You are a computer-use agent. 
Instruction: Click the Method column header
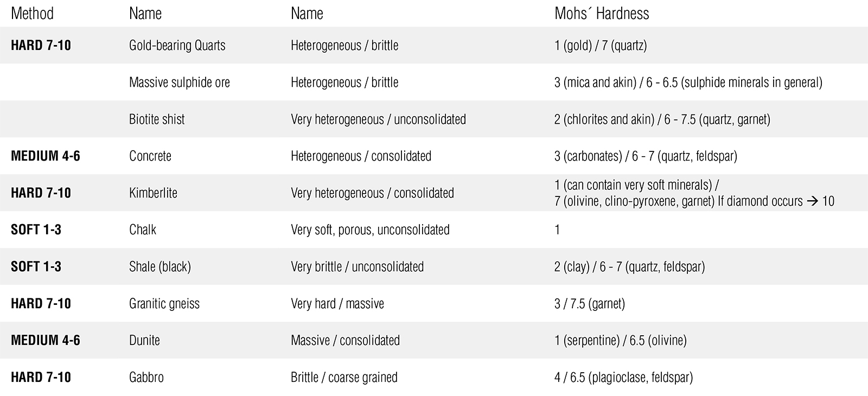pos(32,14)
